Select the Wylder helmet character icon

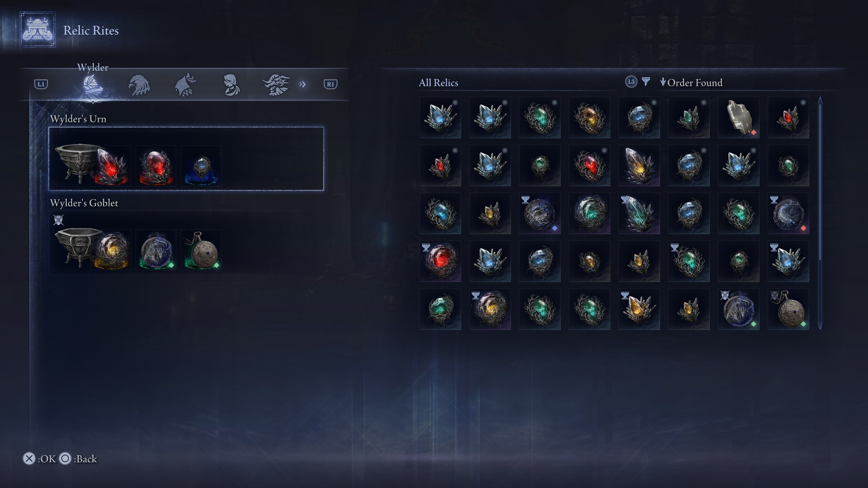click(93, 85)
